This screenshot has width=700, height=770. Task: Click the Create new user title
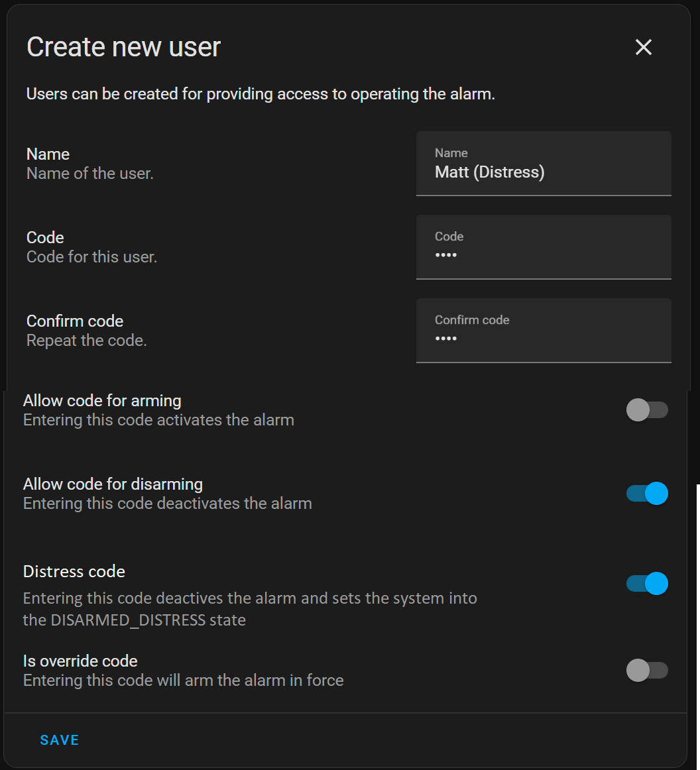tap(123, 46)
